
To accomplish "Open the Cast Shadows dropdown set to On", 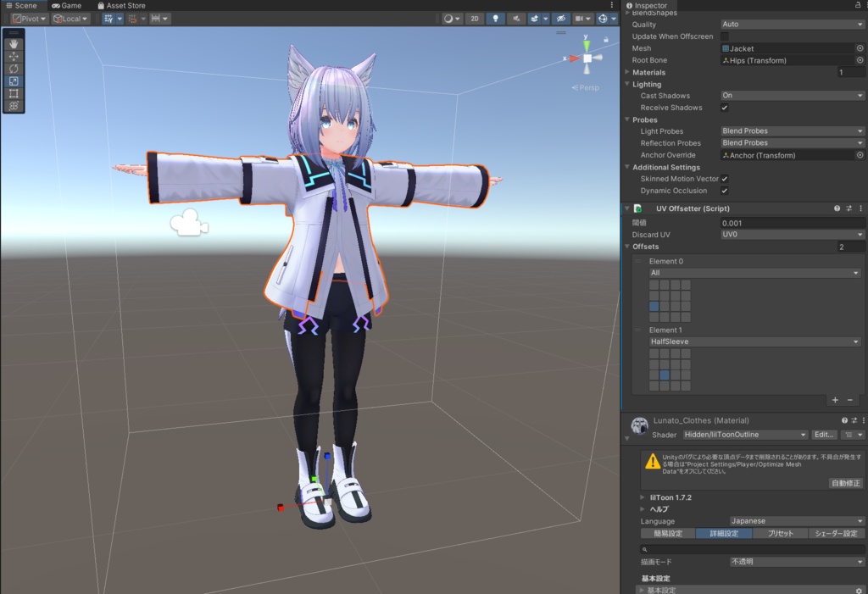I will click(x=792, y=96).
